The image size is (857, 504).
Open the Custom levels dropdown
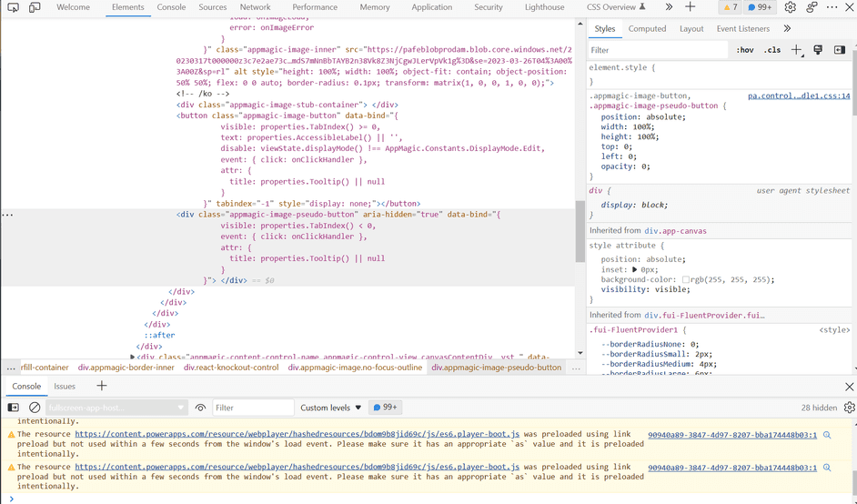pos(331,408)
